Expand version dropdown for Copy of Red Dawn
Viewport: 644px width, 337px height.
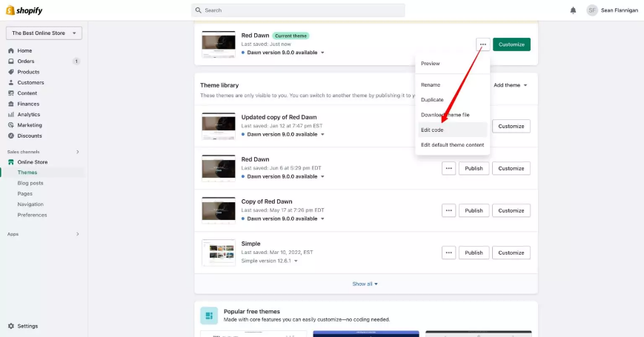click(x=322, y=218)
